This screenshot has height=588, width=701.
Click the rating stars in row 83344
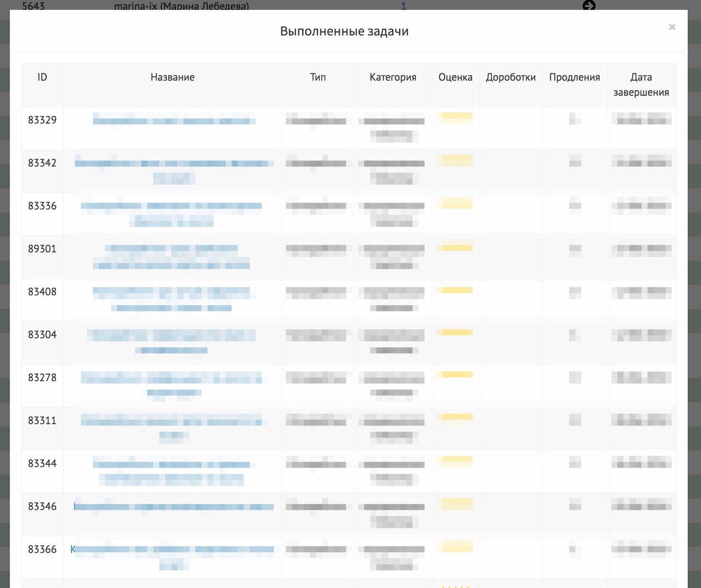455,461
